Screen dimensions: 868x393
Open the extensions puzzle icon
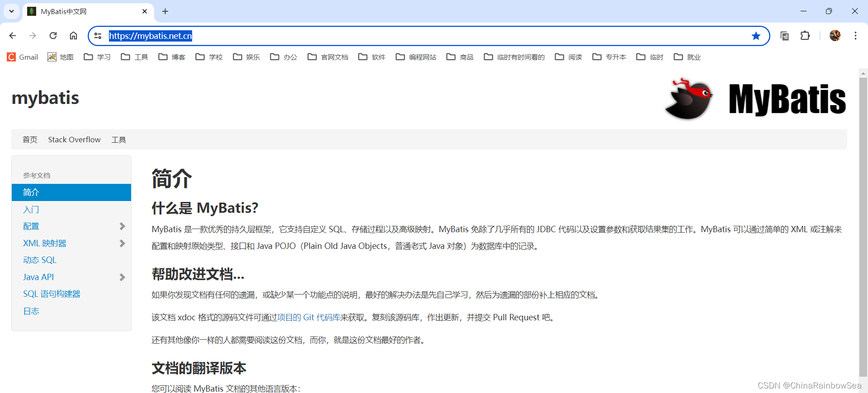coord(805,36)
